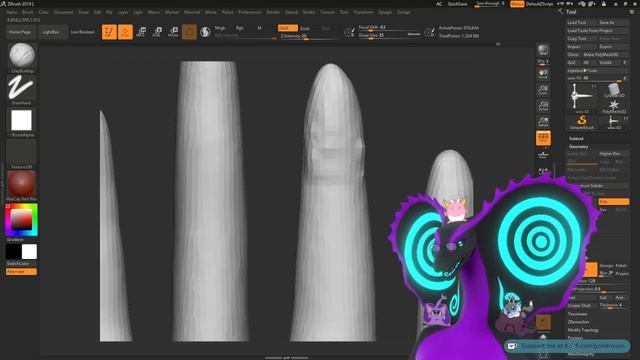This screenshot has height=360, width=640.
Task: Open the MatCap Red Wax material picker
Action: point(22,186)
